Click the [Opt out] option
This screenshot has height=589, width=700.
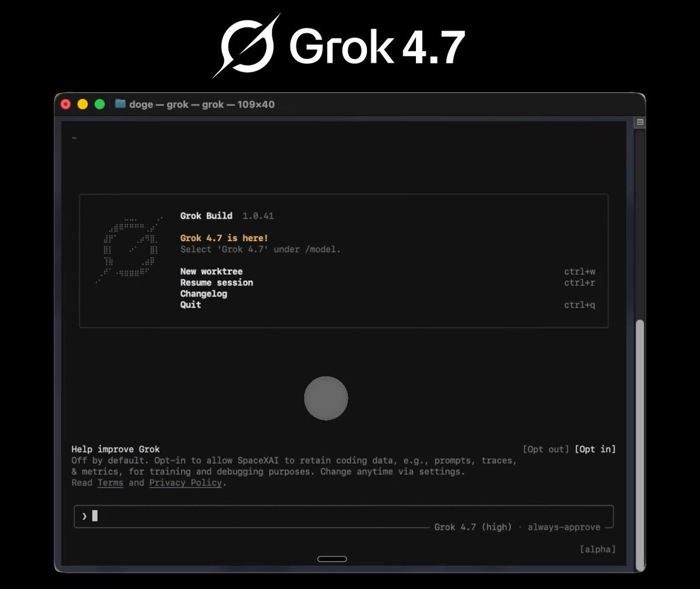coord(545,449)
